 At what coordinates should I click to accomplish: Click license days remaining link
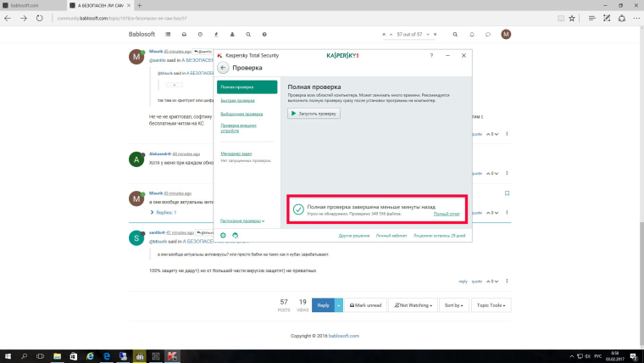(x=440, y=236)
